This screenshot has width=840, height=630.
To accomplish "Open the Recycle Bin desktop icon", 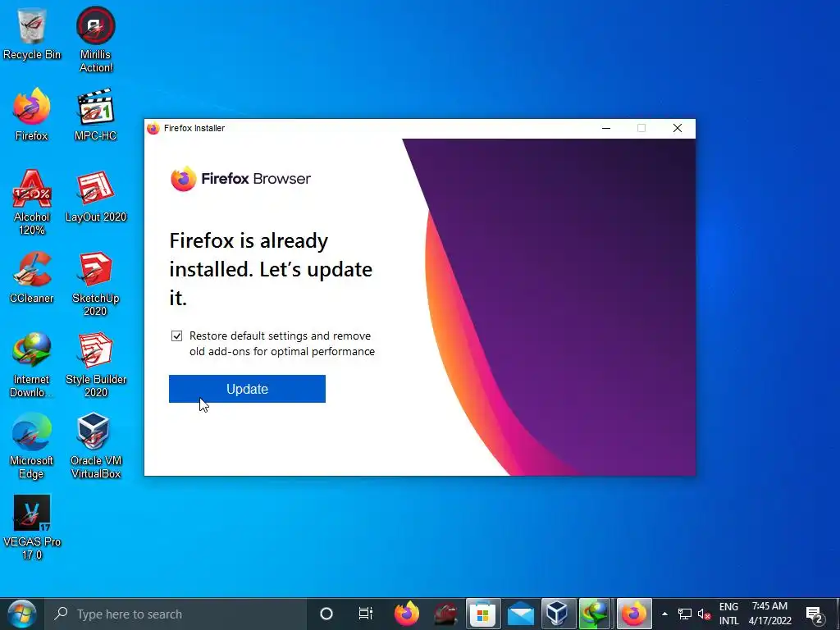I will tap(32, 32).
